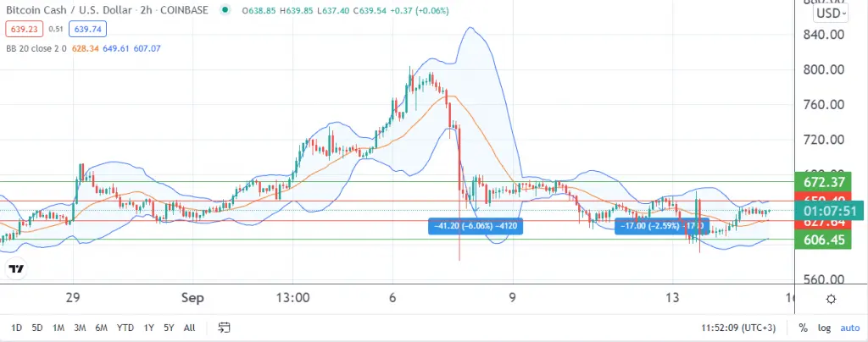Viewport: 868px width, 342px height.
Task: Open the chart settings gear icon
Action: pos(831,300)
